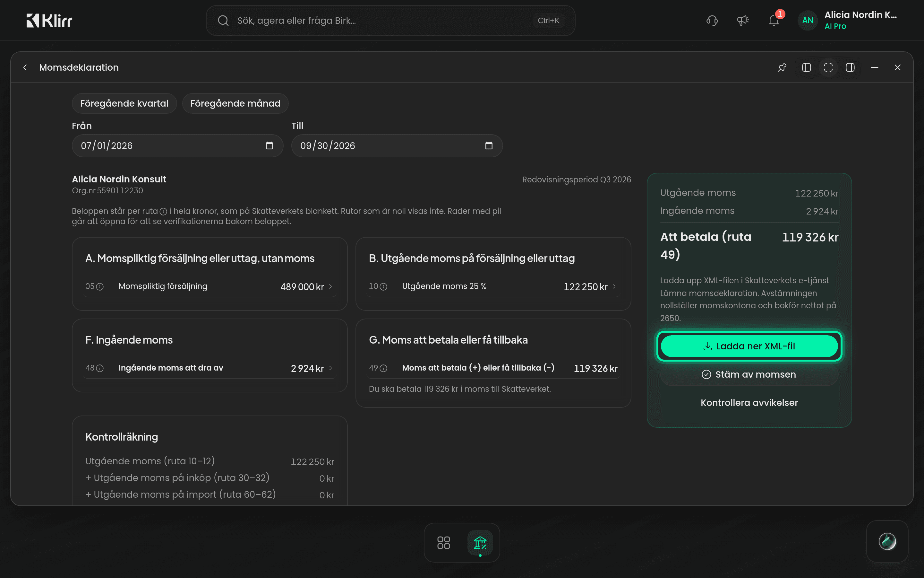Open the Birk assistant orb
This screenshot has width=924, height=578.
pos(887,541)
